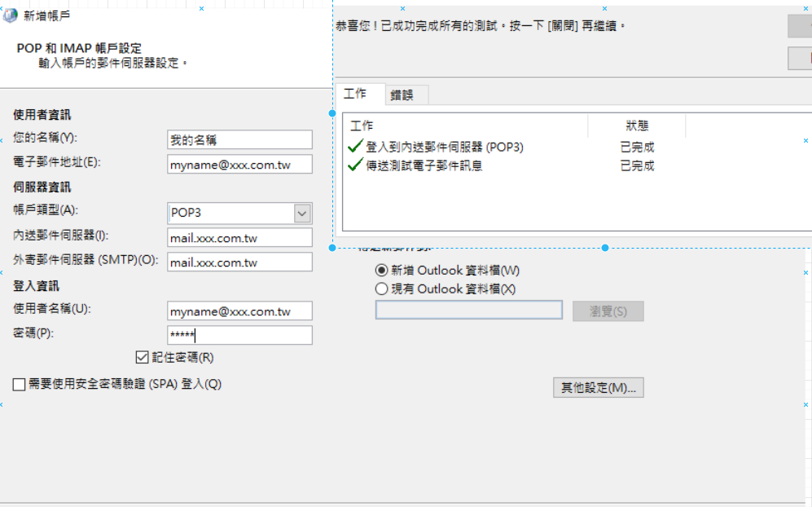Click the 內送郵件伺服器 input field

point(239,238)
